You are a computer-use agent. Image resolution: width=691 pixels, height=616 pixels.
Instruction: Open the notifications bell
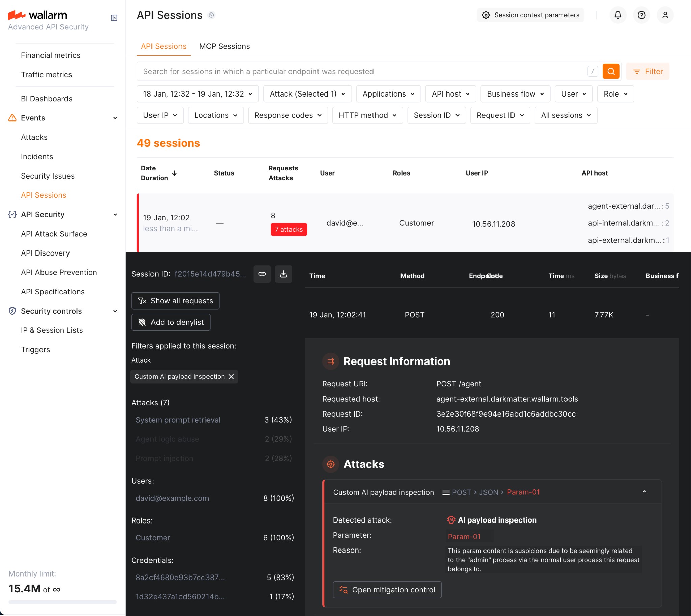click(x=617, y=15)
